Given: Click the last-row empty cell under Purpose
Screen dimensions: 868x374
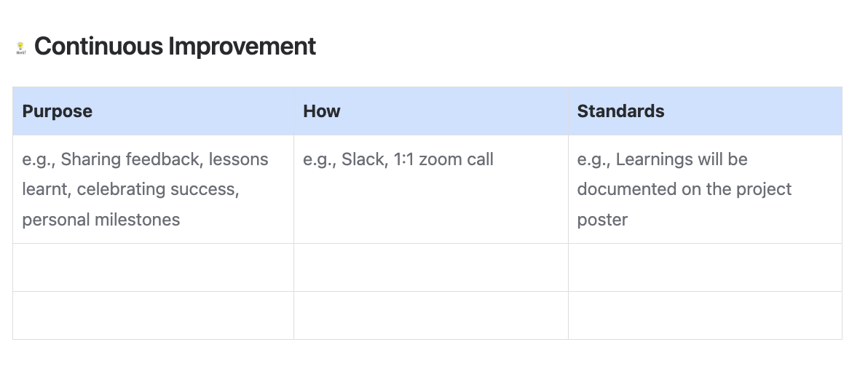Looking at the screenshot, I should [x=154, y=315].
